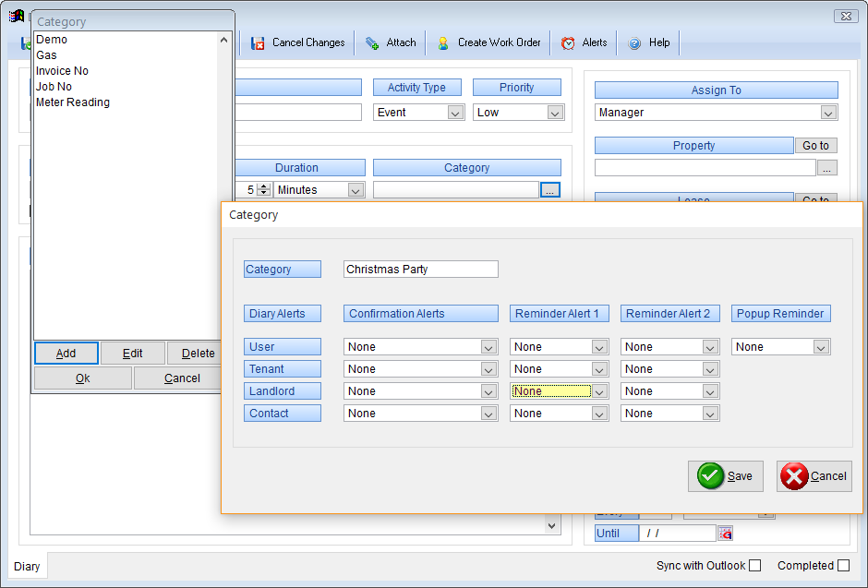The image size is (868, 588).
Task: Select Meter Reading in category list
Action: 73,102
